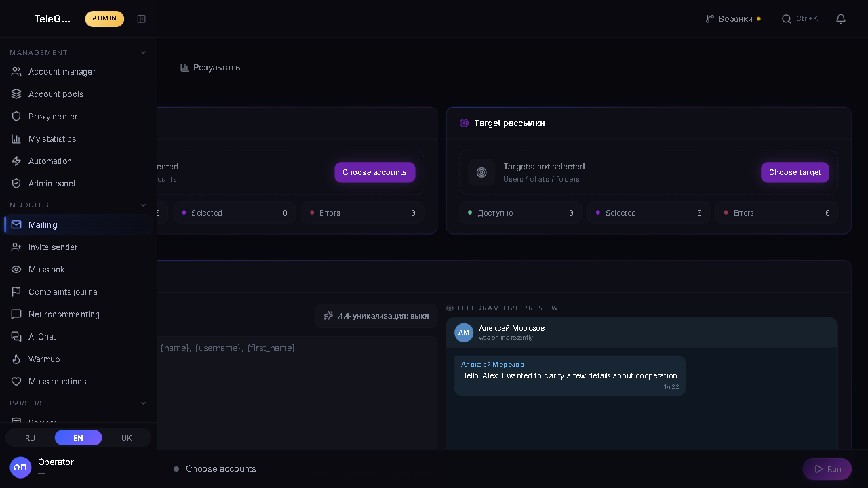This screenshot has width=868, height=488.
Task: Click Selected counter in accounts card
Action: (235, 213)
